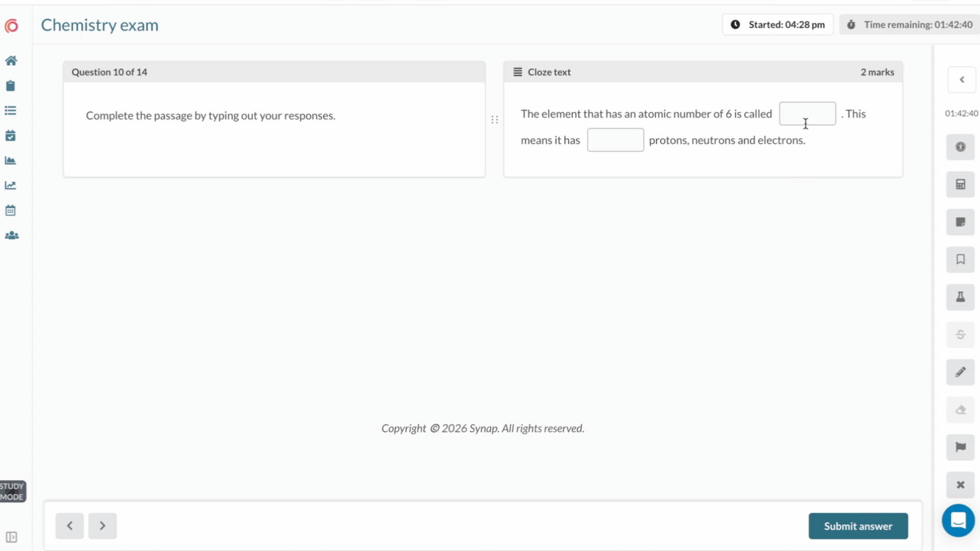Image resolution: width=980 pixels, height=551 pixels.
Task: Click the Submit answer button
Action: click(x=858, y=526)
